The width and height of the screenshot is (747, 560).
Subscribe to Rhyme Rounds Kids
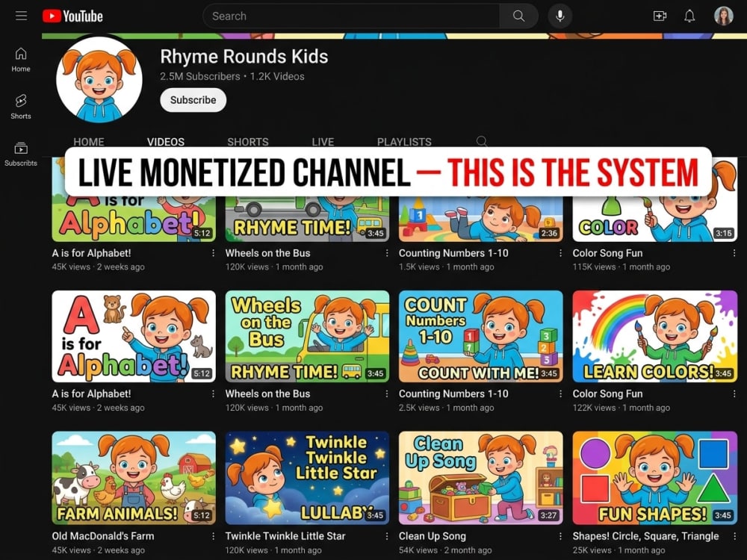pos(193,100)
